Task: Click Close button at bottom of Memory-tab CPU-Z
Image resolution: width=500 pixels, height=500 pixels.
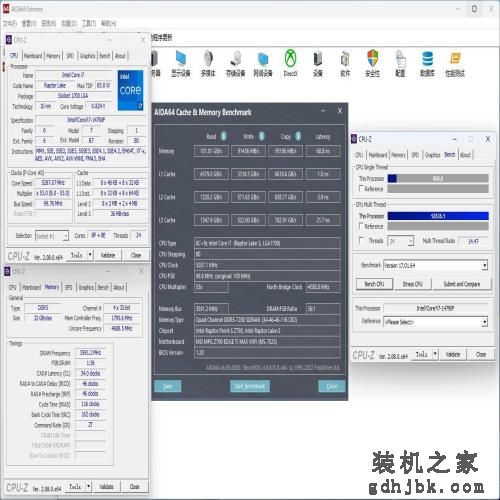Action: coord(134,487)
